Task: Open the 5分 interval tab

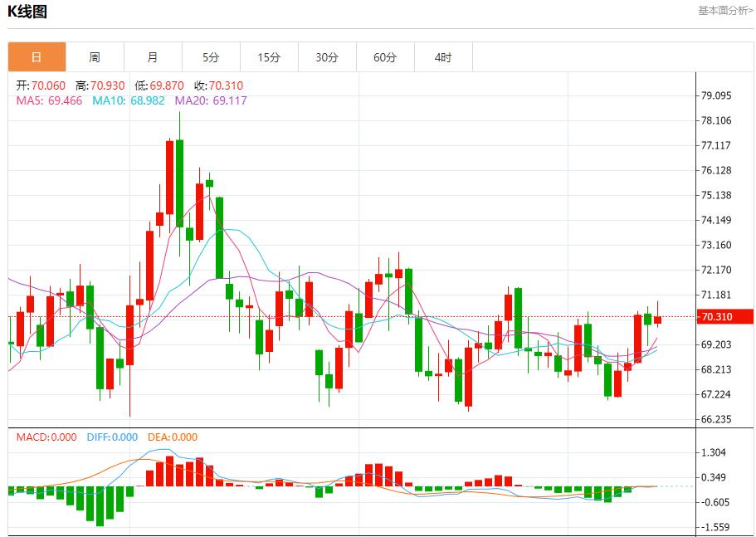Action: pos(211,57)
